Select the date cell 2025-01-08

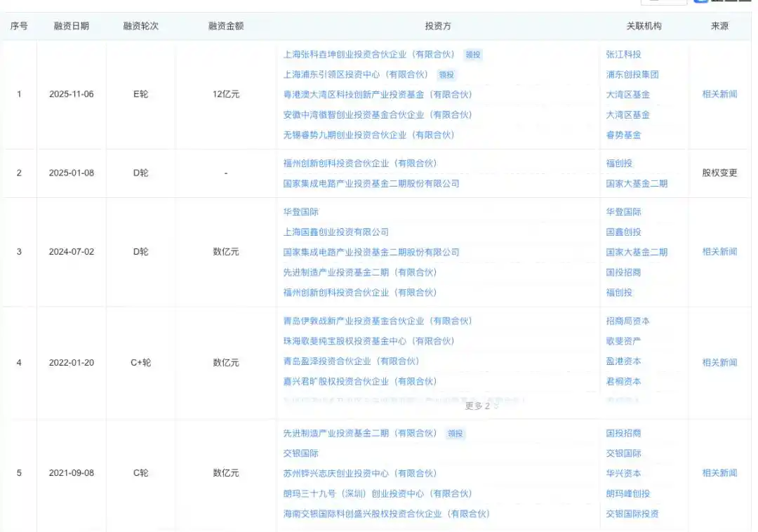click(72, 173)
